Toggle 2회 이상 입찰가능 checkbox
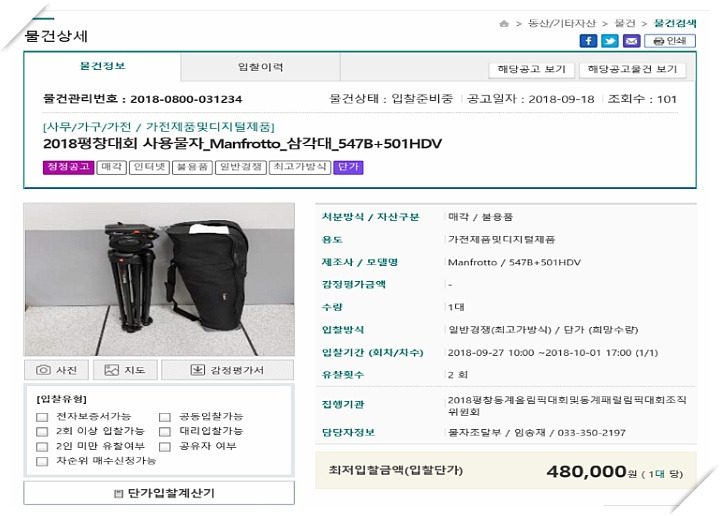 click(x=42, y=432)
